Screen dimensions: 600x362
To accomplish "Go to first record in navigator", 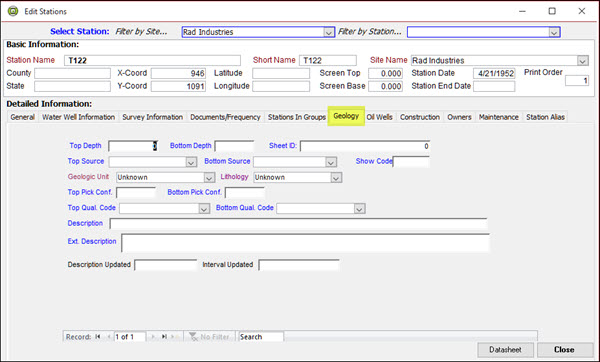I will tap(98, 337).
